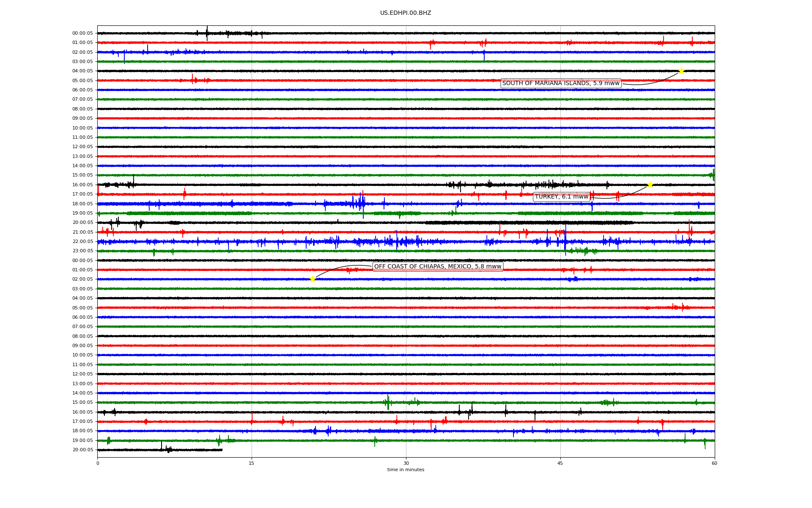The image size is (812, 508).
Task: Click the 16:00:05 label of the Turkey star trace
Action: [x=82, y=185]
